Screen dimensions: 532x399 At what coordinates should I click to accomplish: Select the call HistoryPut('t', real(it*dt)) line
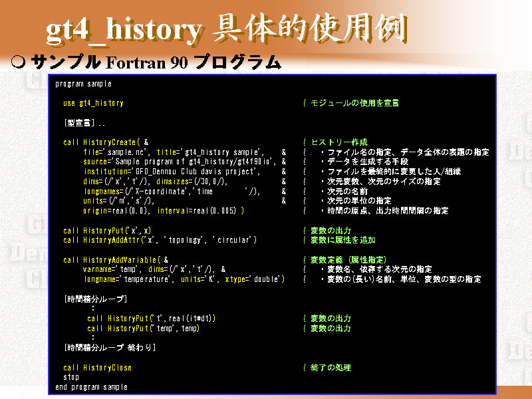click(x=152, y=319)
